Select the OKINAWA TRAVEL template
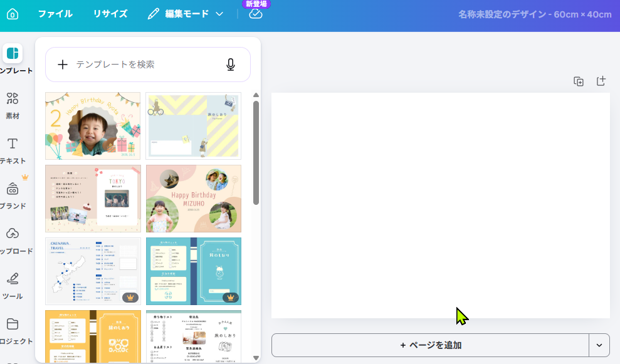Viewport: 620px width, 364px height. click(93, 271)
